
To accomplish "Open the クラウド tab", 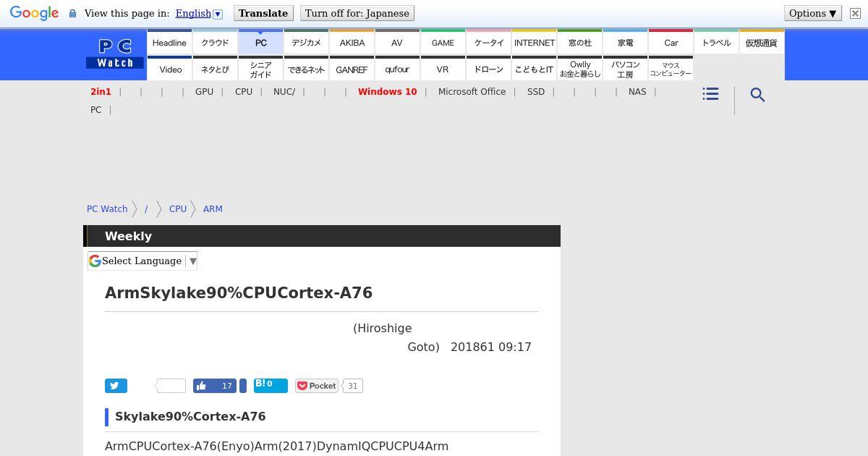I will click(x=215, y=42).
